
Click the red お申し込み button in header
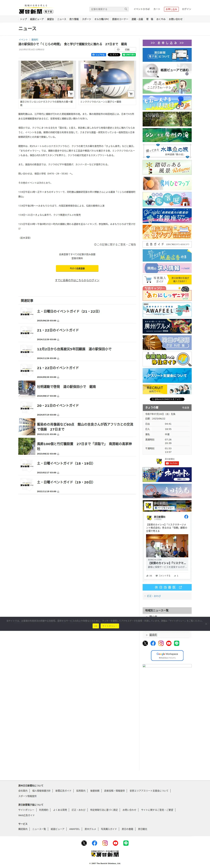[171, 9]
